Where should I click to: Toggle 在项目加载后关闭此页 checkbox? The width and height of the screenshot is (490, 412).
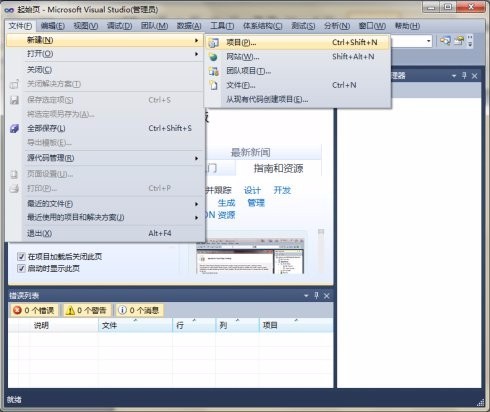click(21, 257)
